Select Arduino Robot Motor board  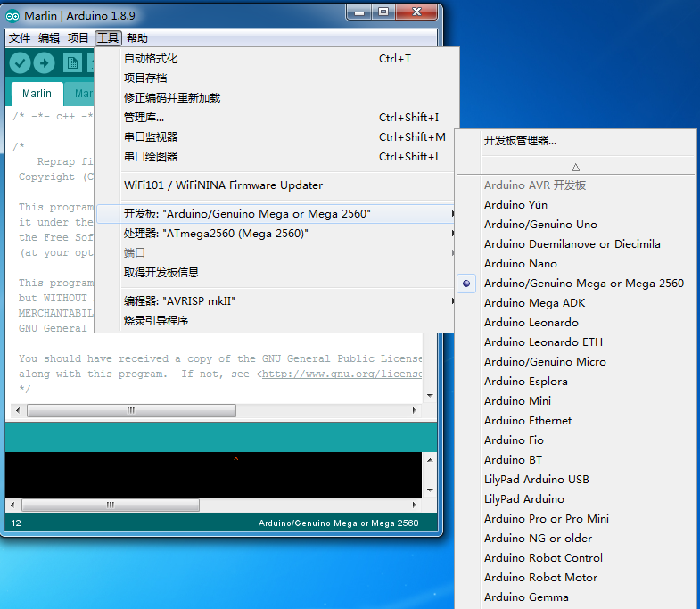(x=576, y=578)
